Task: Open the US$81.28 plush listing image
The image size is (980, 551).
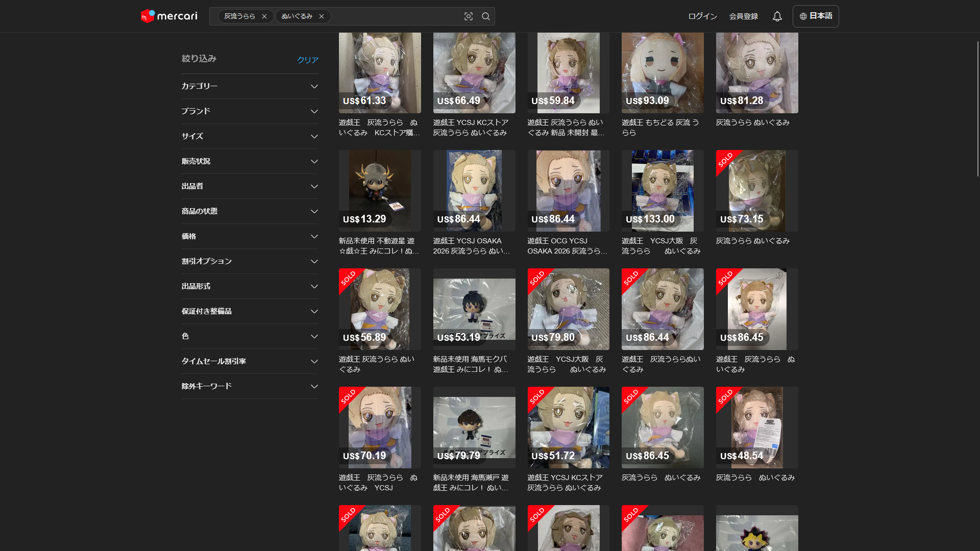Action: 757,73
